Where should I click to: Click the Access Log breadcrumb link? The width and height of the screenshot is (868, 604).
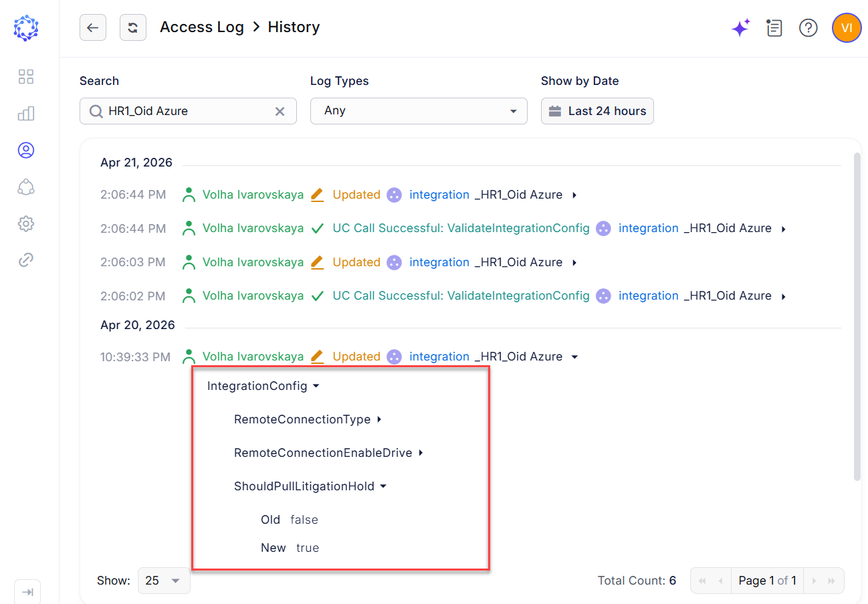point(202,27)
